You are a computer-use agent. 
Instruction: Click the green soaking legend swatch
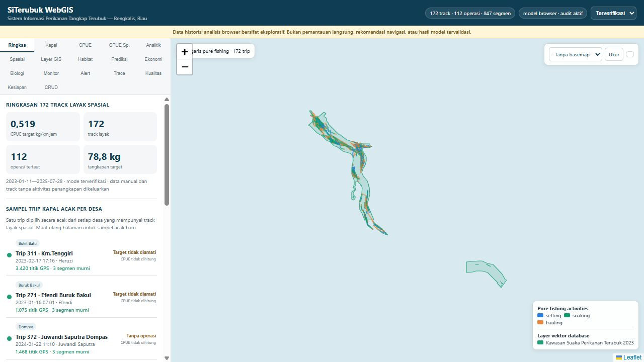pyautogui.click(x=567, y=316)
